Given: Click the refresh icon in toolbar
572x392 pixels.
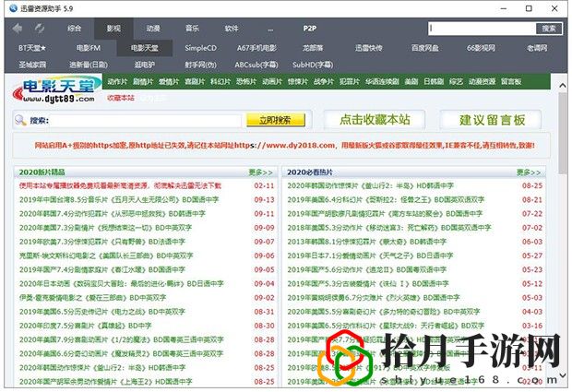Looking at the screenshot, I should (40, 28).
